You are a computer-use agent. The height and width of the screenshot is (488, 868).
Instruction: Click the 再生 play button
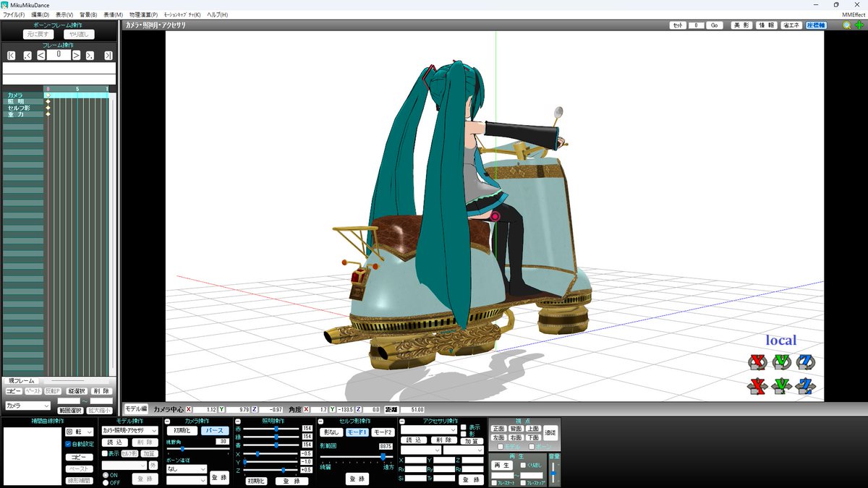502,465
